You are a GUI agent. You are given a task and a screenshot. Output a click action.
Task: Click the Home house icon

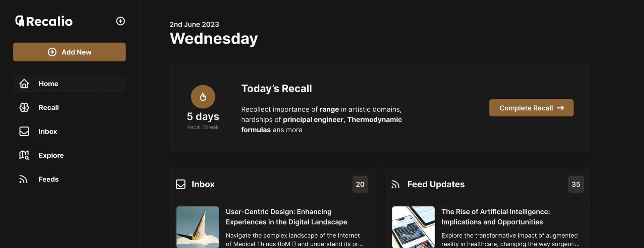coord(24,84)
